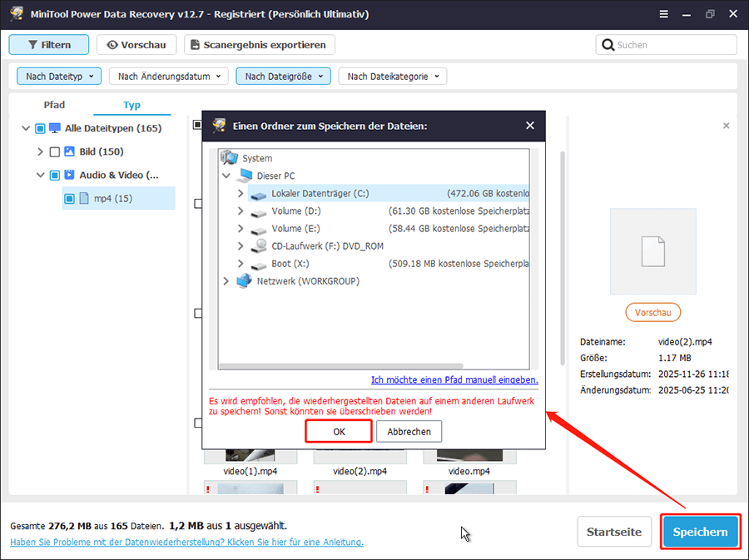The width and height of the screenshot is (749, 560).
Task: Open the hamburger menu in the title bar
Action: tap(663, 13)
